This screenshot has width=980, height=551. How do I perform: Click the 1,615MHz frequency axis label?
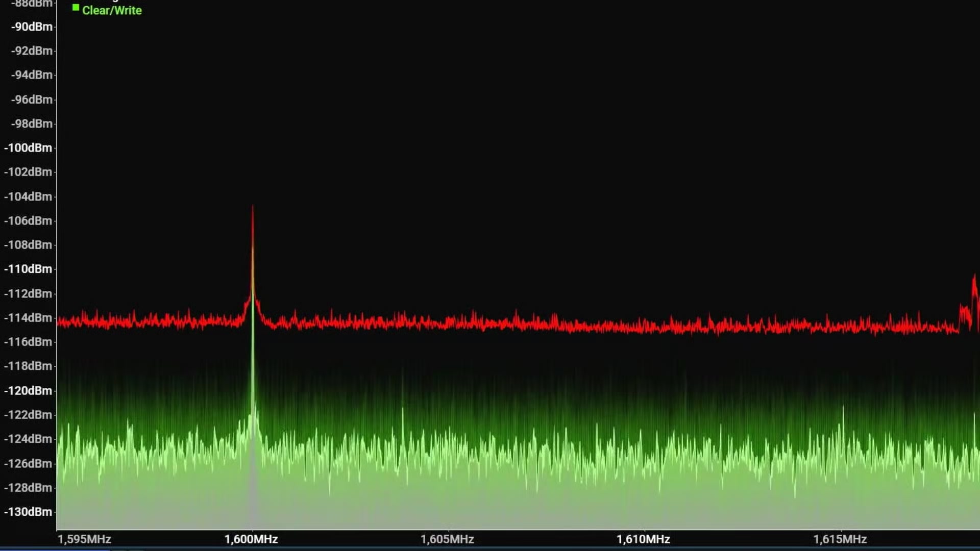tap(840, 539)
